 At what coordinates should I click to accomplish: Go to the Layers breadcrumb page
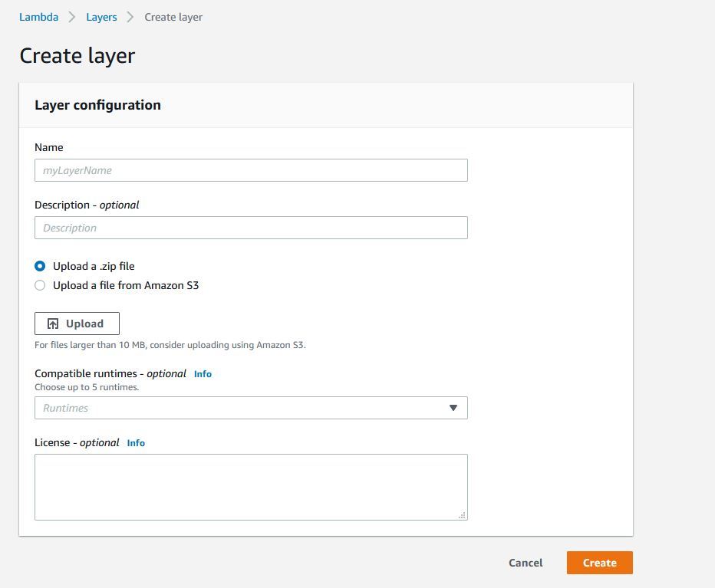(101, 17)
